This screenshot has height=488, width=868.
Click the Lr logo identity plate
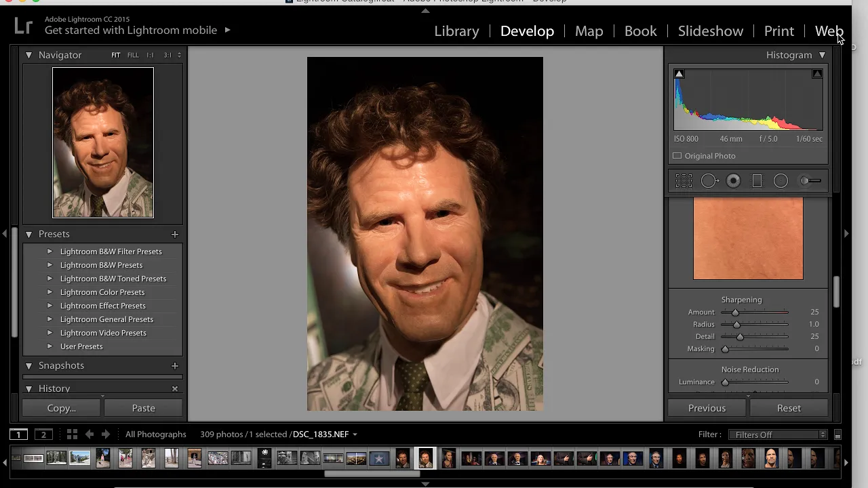click(24, 26)
